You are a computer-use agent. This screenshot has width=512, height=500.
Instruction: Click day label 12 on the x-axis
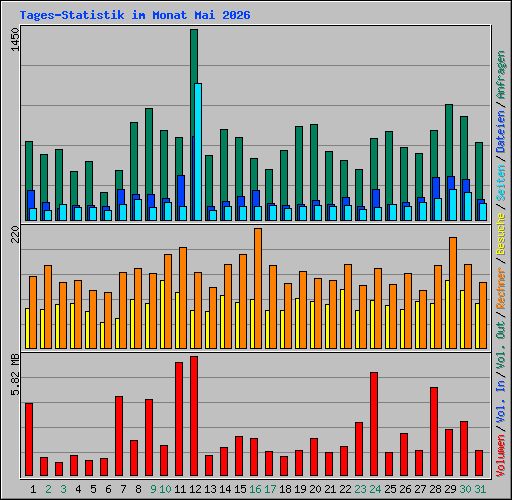[x=195, y=489]
